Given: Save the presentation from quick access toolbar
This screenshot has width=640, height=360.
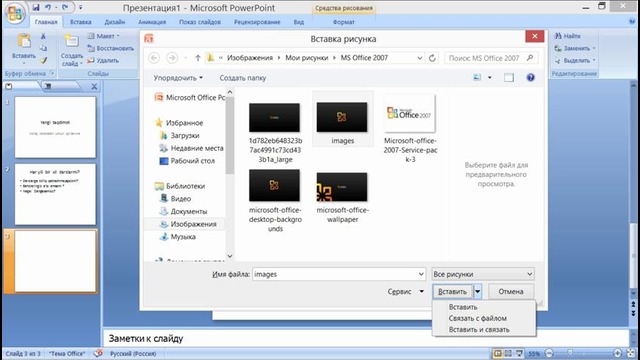Looking at the screenshot, I should [x=36, y=7].
